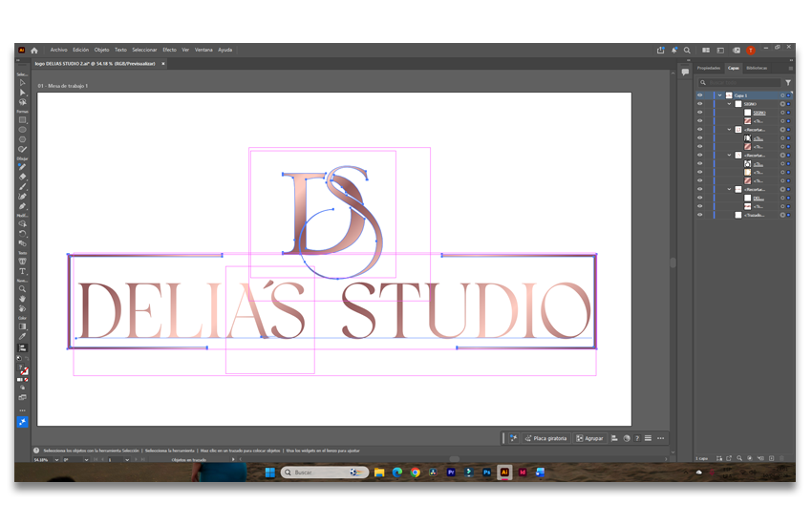Select the logo DELIAS STUDIO 2.ai document tab
Screen dimensions: 812x525
[x=96, y=64]
